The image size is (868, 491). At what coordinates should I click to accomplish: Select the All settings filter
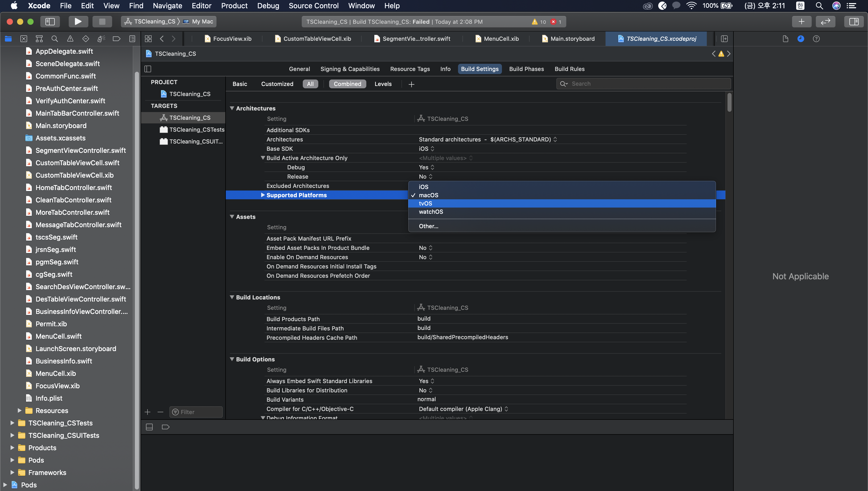tap(310, 84)
